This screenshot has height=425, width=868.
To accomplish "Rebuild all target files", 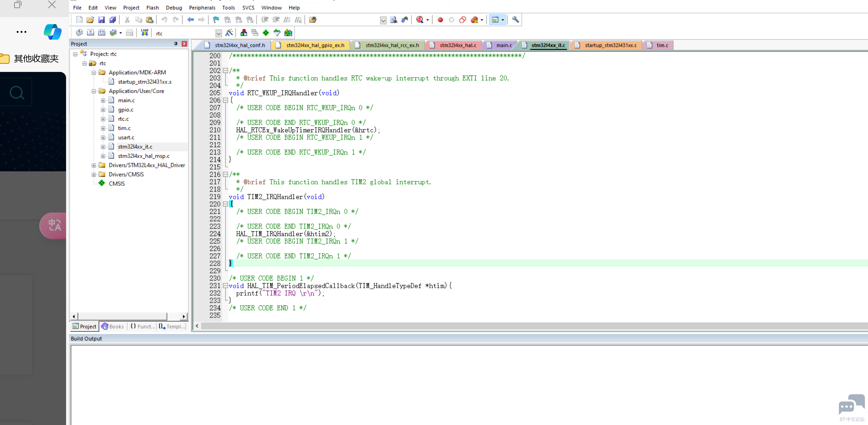I will [101, 33].
